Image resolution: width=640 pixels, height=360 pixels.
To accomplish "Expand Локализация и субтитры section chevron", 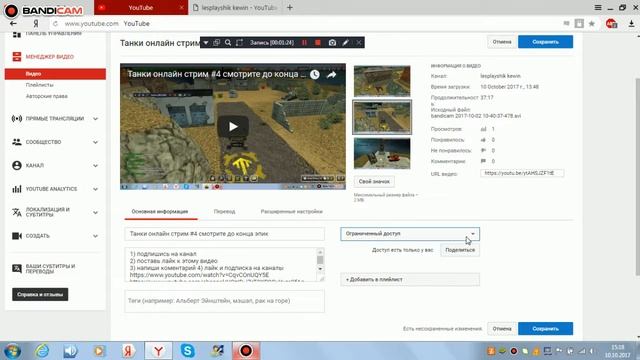I will [95, 213].
